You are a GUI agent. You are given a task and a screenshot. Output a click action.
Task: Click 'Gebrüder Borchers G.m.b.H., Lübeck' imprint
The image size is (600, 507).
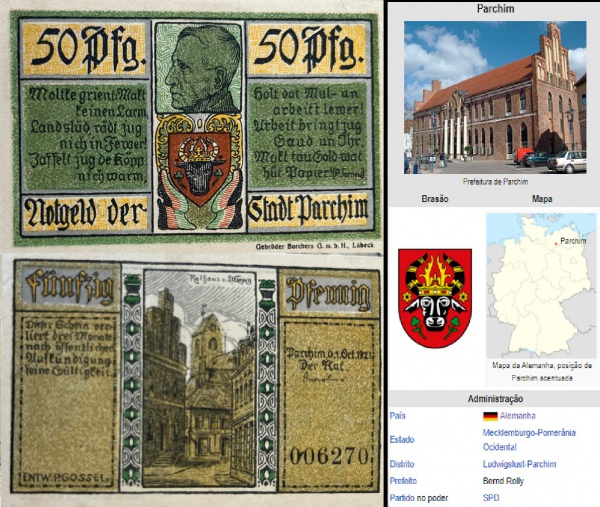[x=315, y=246]
